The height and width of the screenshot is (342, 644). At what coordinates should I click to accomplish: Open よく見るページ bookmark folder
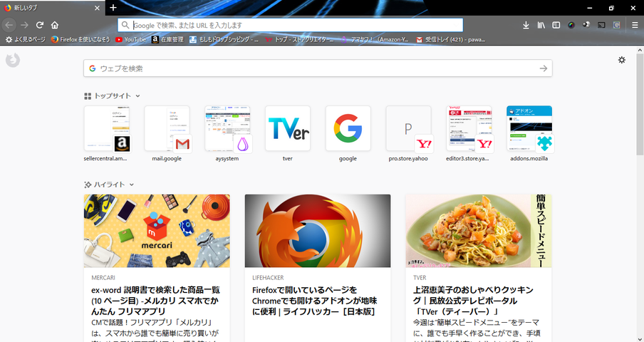point(26,40)
